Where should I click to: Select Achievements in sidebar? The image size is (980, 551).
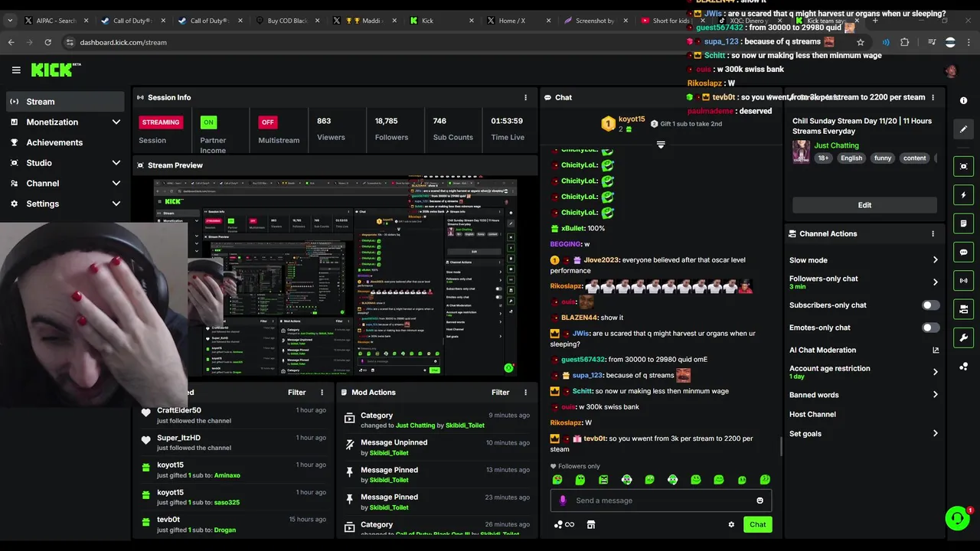click(65, 142)
